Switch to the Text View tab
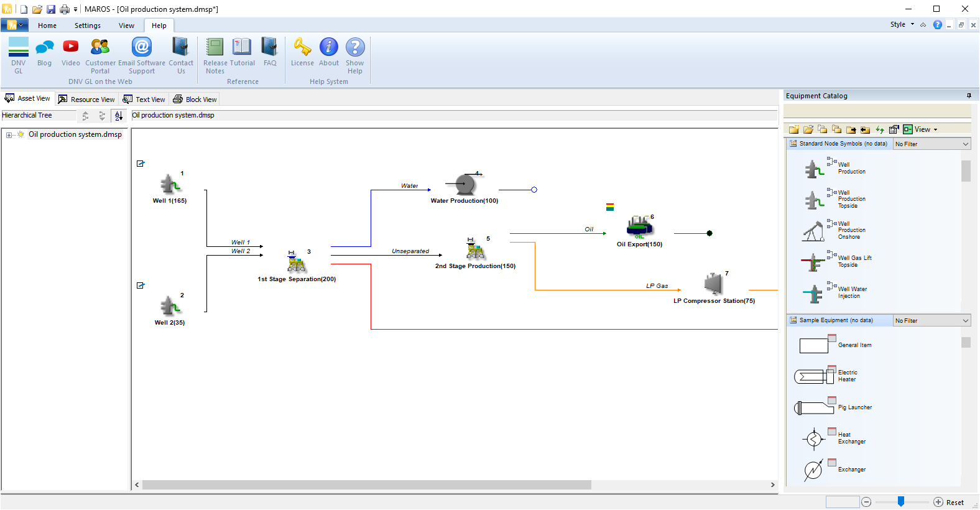 pos(144,100)
